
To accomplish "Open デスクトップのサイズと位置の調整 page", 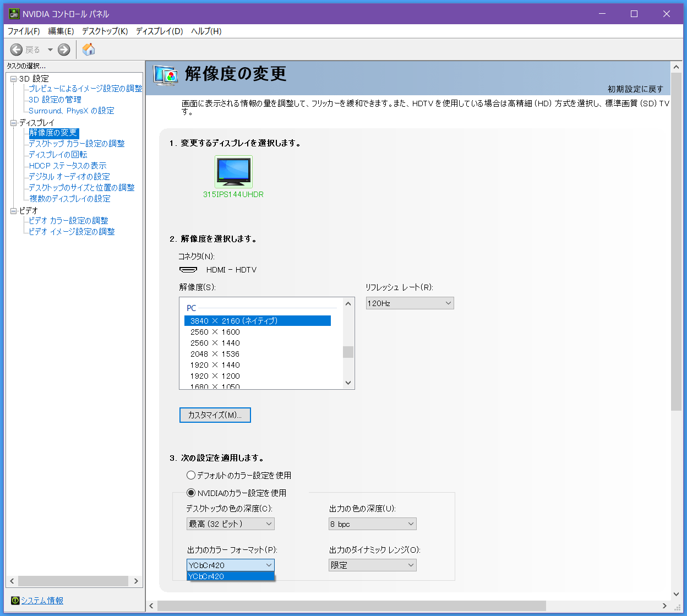I will 81,188.
